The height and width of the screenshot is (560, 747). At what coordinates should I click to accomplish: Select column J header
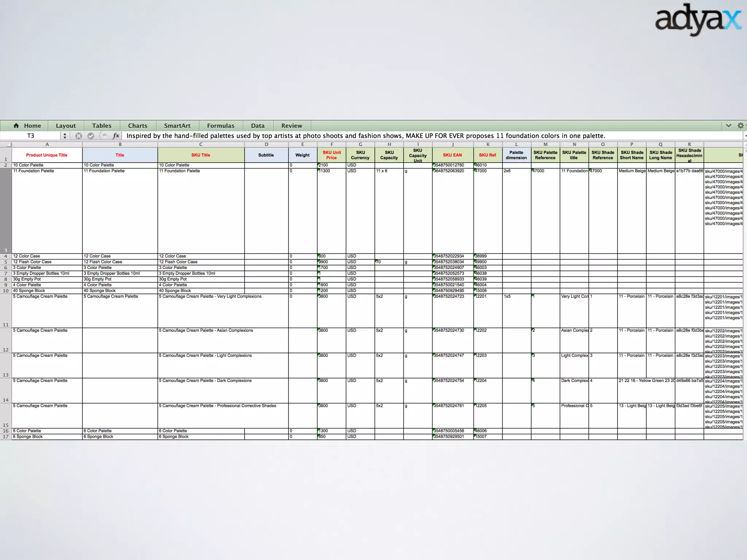click(x=452, y=145)
